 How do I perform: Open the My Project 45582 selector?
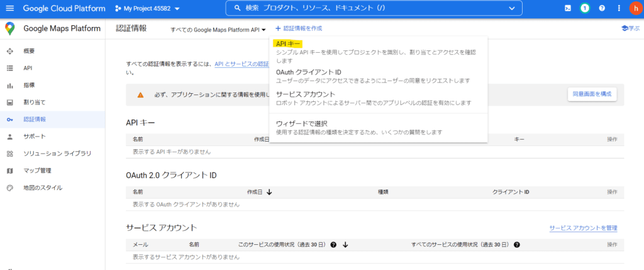147,9
